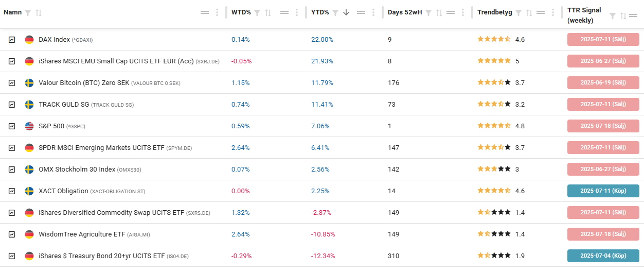Sort by the Namn column arrows
Screen dimensions: 644x271
coord(39,12)
